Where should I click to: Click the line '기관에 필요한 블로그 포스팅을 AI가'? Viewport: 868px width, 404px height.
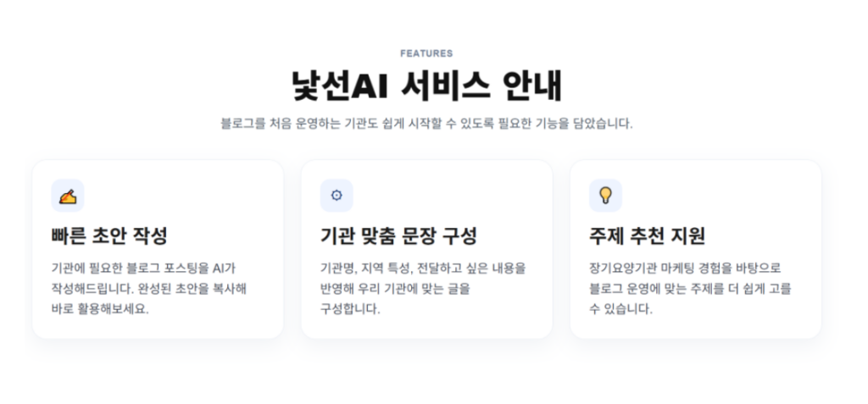[x=142, y=268]
